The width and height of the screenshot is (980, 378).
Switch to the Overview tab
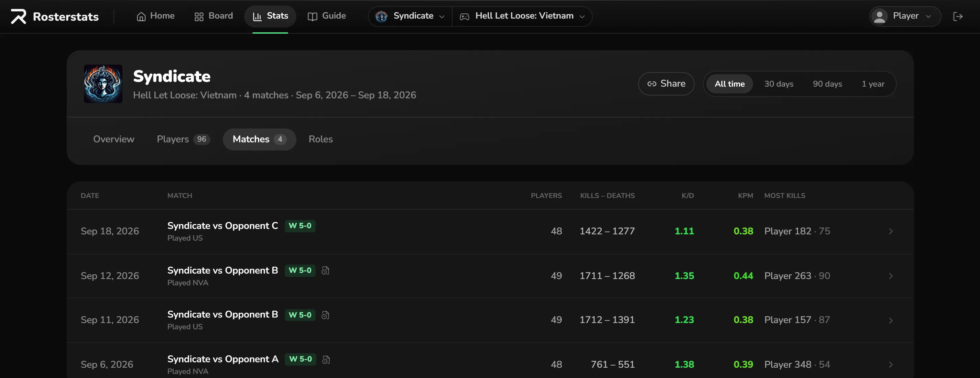(x=114, y=139)
